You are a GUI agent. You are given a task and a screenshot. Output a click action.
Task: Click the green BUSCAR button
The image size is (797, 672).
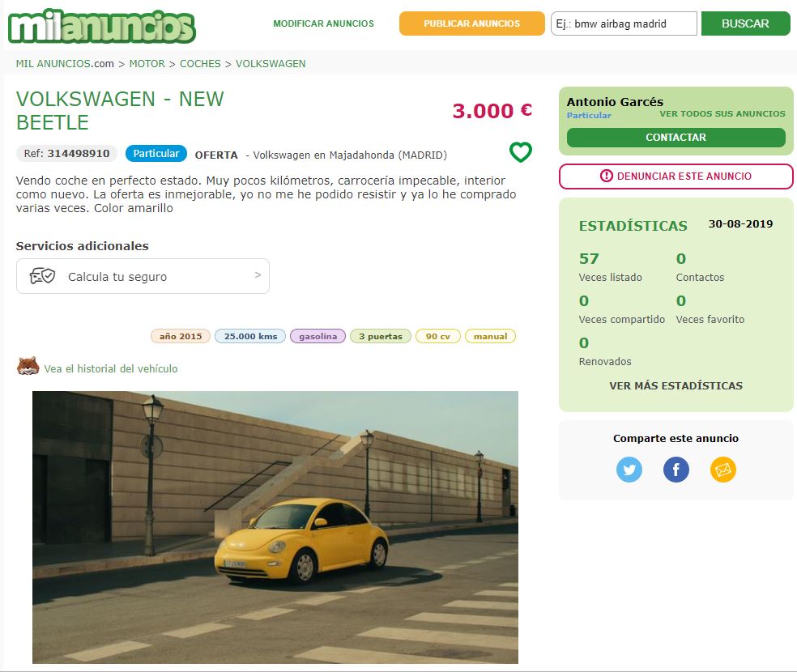pos(745,23)
